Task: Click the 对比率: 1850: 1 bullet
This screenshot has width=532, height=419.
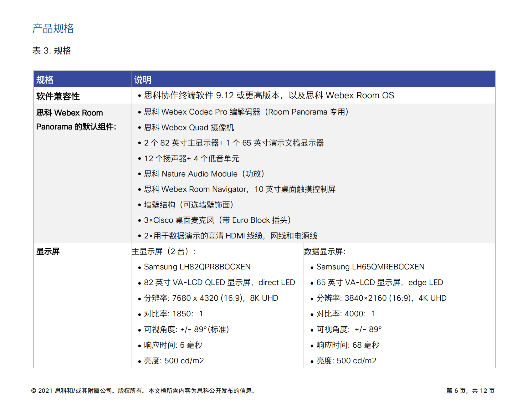Action: coord(173,314)
